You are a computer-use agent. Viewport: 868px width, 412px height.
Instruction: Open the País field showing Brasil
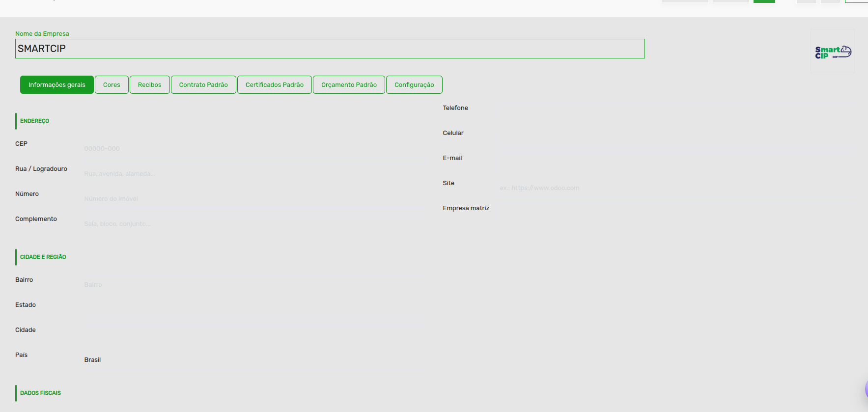[x=254, y=360]
